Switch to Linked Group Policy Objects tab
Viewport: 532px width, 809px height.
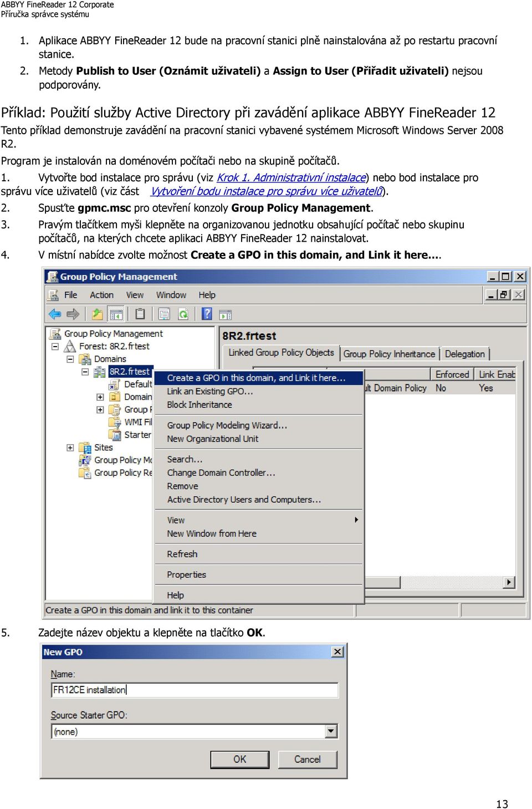281,353
